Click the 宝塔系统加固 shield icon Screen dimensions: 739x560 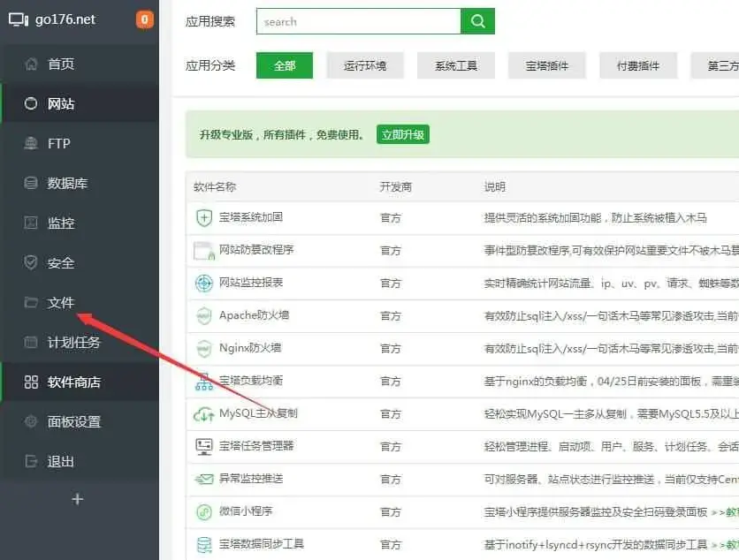coord(204,218)
